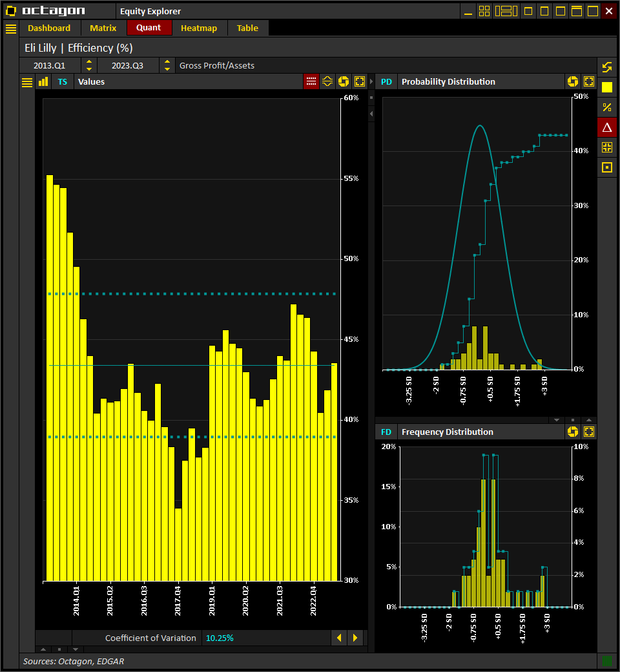The image size is (620, 672).
Task: Go to previous statistic with left arrow
Action: [339, 638]
